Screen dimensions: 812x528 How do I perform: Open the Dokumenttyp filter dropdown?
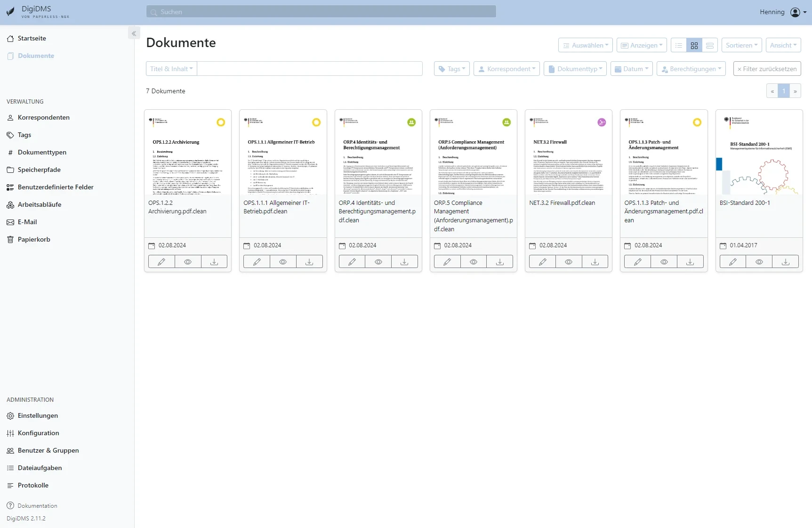[x=575, y=68]
